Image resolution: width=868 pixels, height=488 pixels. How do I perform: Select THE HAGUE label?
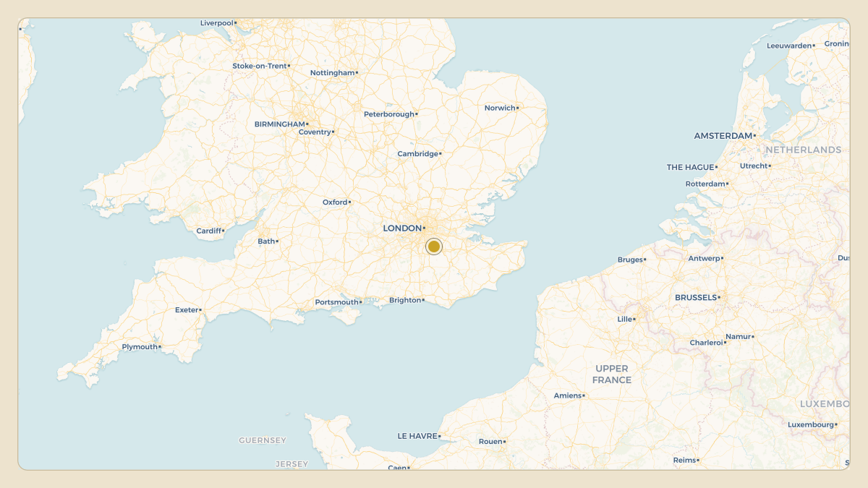[x=691, y=168]
